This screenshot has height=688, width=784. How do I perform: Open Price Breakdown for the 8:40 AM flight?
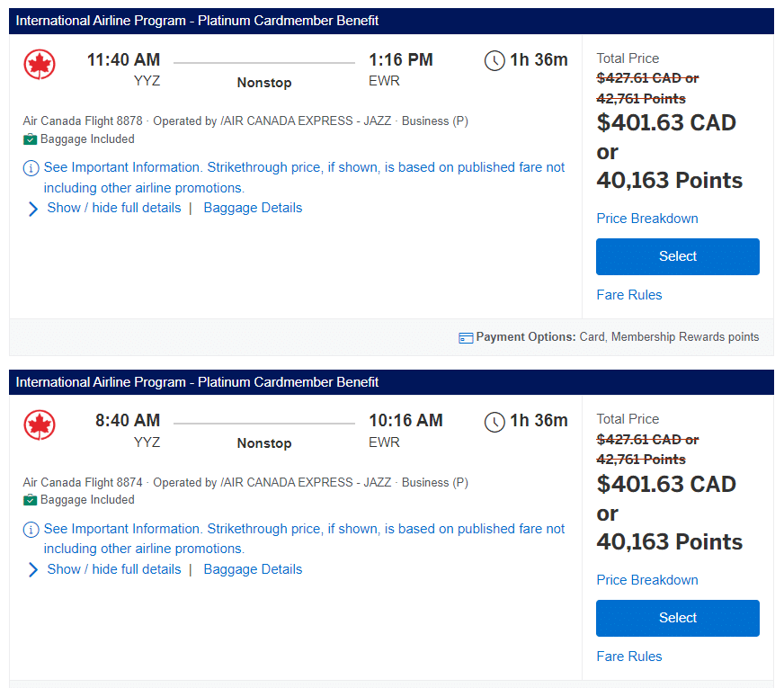(x=647, y=580)
